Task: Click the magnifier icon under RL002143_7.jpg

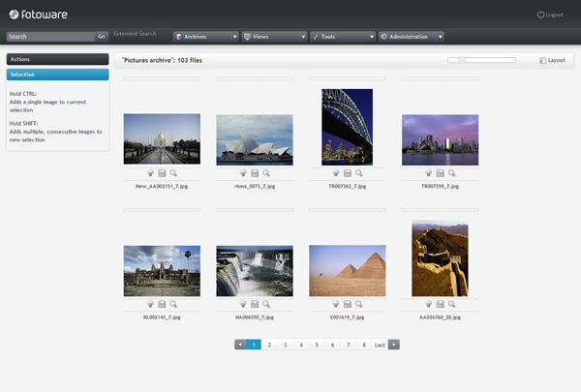Action: [173, 304]
